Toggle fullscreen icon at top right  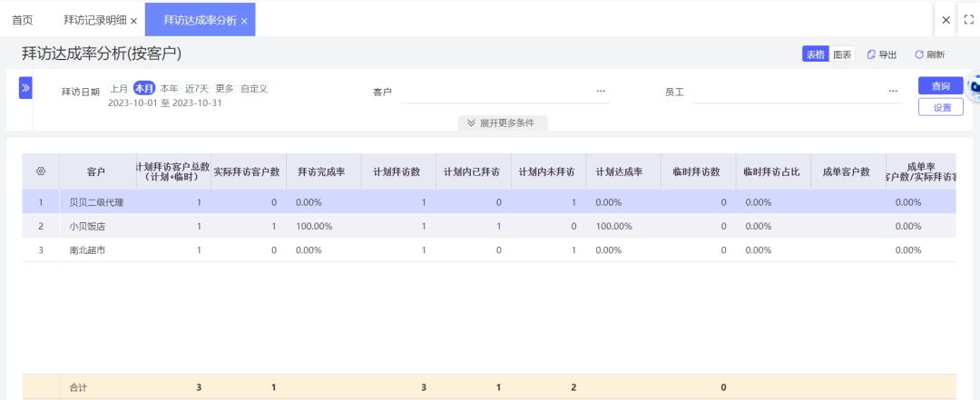click(x=969, y=20)
